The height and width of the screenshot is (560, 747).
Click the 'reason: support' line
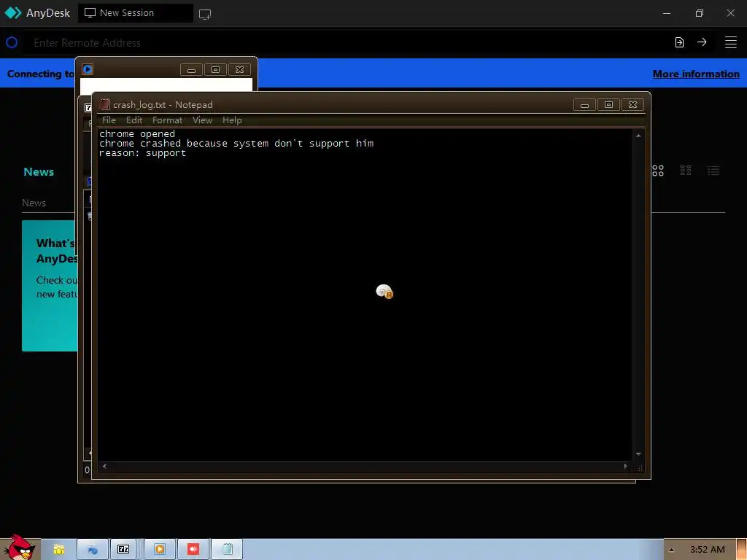pyautogui.click(x=142, y=153)
